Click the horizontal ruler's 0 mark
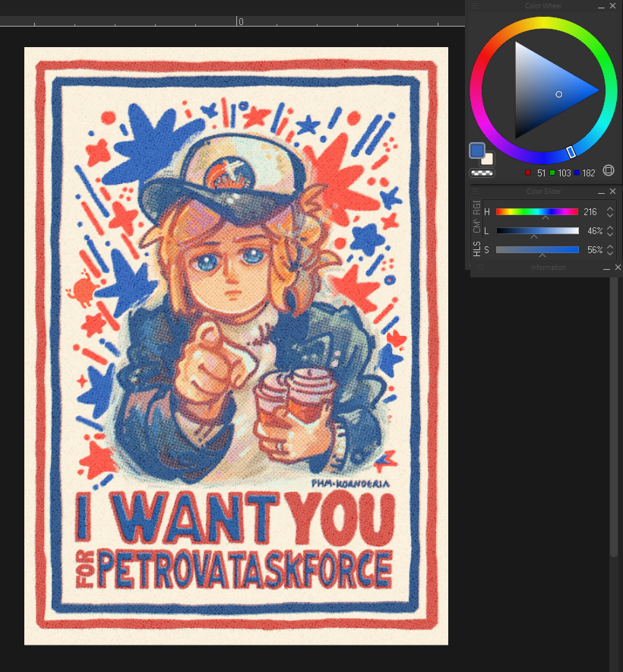Screen dimensions: 623x672 241,21
